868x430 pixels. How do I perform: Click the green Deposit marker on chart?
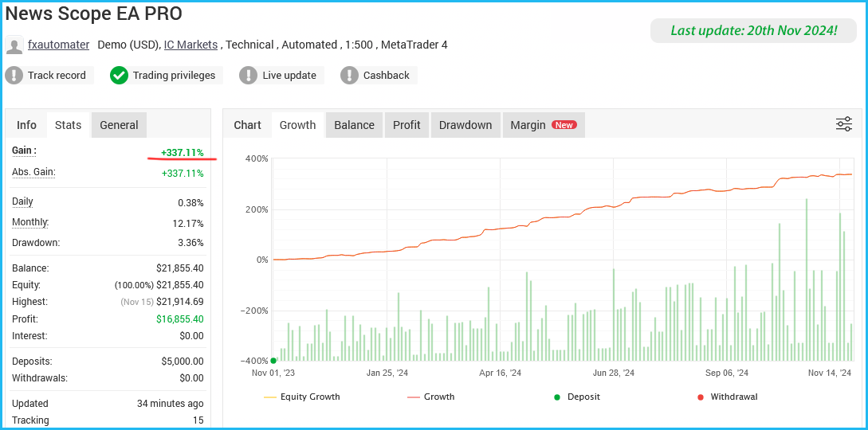(x=273, y=361)
